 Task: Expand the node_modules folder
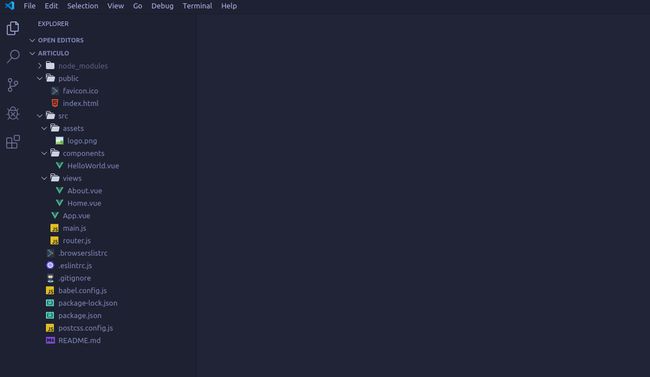[x=40, y=66]
